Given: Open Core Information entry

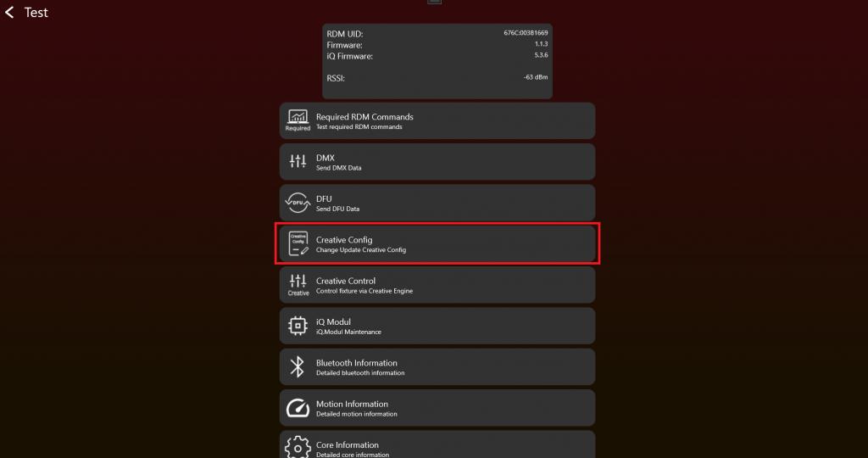Looking at the screenshot, I should click(x=437, y=444).
